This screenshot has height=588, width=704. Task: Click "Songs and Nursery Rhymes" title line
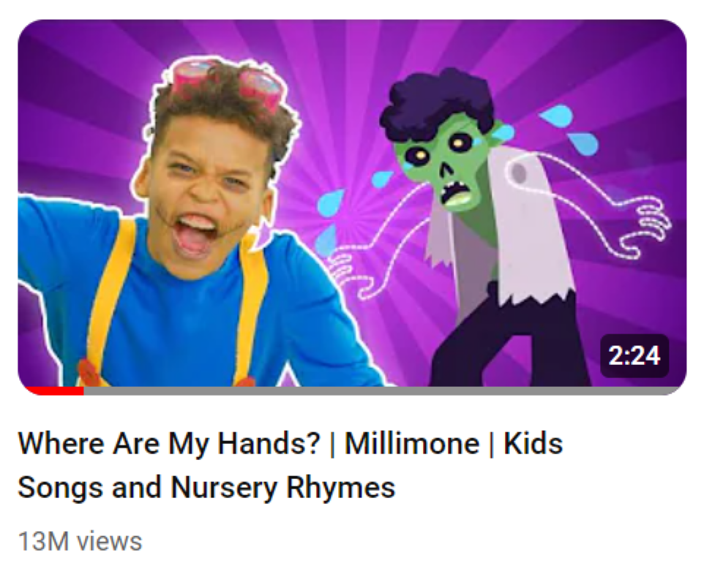[x=206, y=488]
